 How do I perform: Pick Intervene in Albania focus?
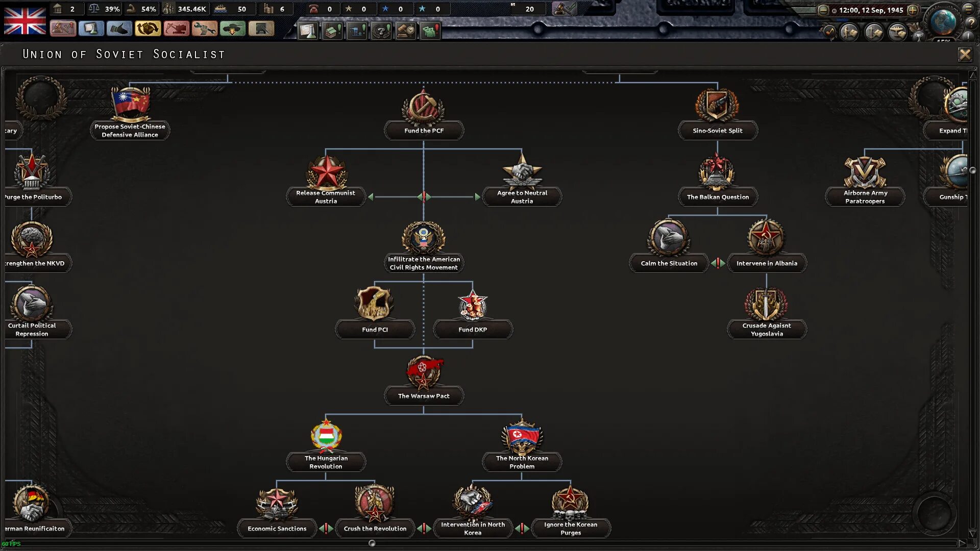pyautogui.click(x=766, y=263)
